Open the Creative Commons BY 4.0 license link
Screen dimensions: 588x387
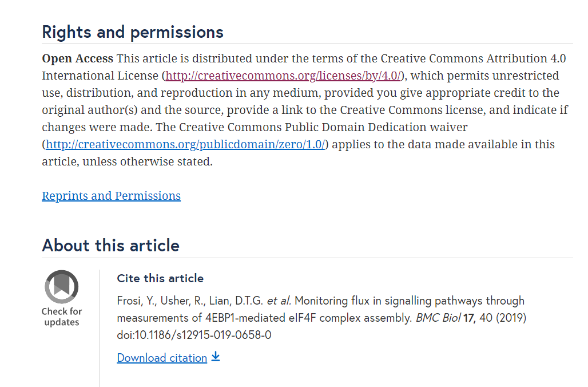pyautogui.click(x=284, y=76)
